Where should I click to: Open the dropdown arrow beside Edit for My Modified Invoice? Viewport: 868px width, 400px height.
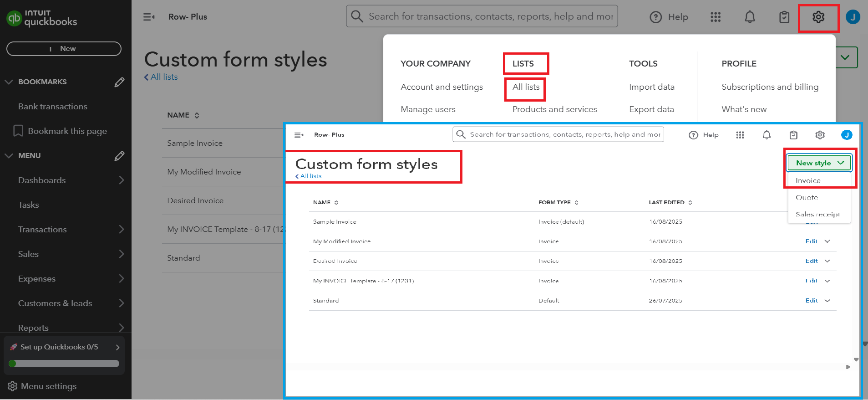tap(827, 241)
